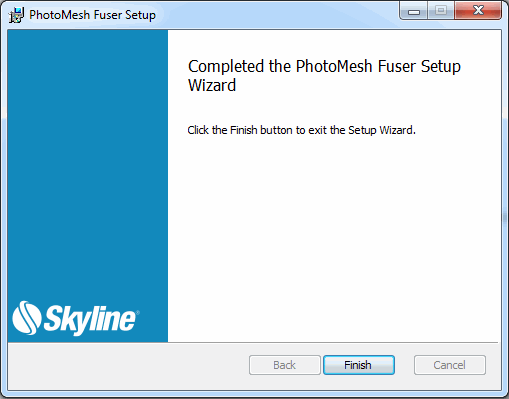509x399 pixels.
Task: Click the disabled maximize window button
Action: (x=441, y=11)
